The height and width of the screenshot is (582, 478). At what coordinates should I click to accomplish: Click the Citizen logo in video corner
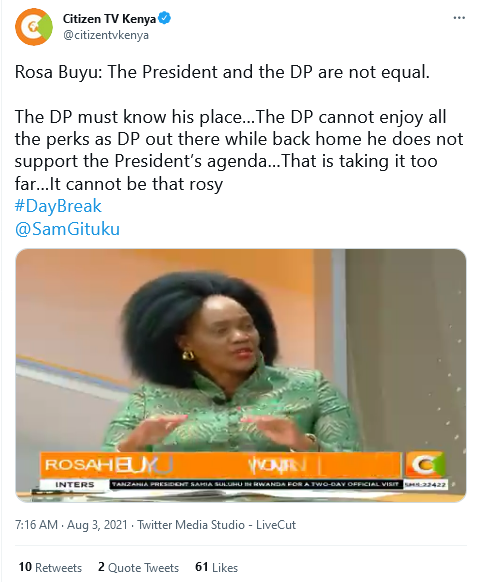click(424, 464)
